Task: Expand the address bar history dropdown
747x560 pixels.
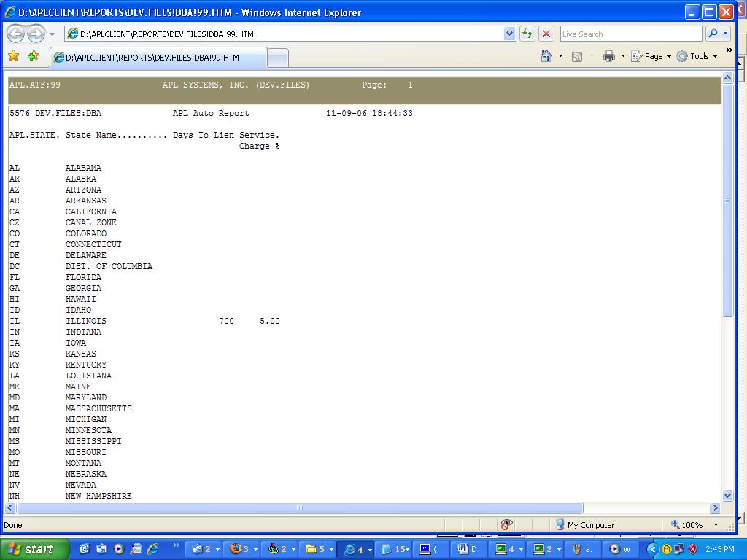Action: click(509, 34)
